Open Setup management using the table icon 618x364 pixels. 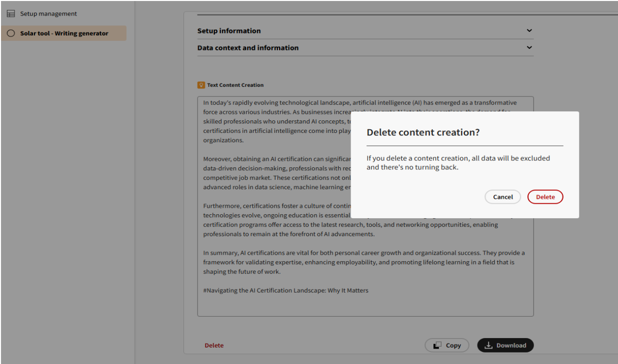tap(10, 13)
